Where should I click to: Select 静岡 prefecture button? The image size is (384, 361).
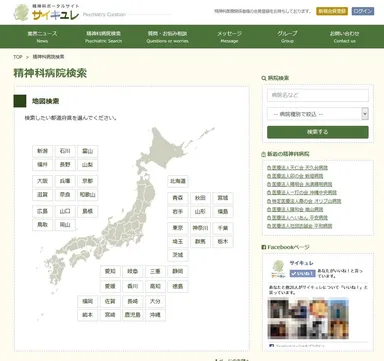tap(178, 271)
